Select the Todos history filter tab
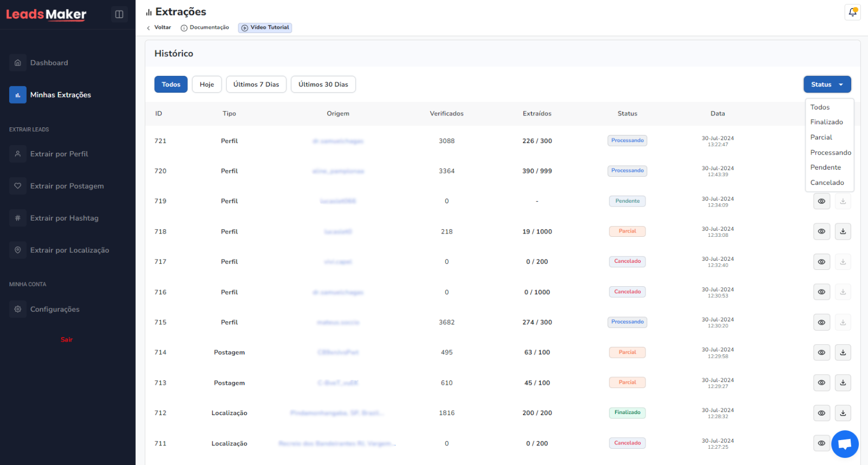868x465 pixels. point(171,85)
